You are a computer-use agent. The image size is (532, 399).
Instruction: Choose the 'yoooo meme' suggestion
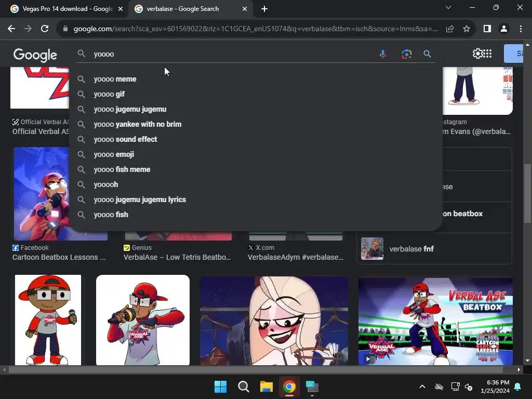[x=256, y=79]
